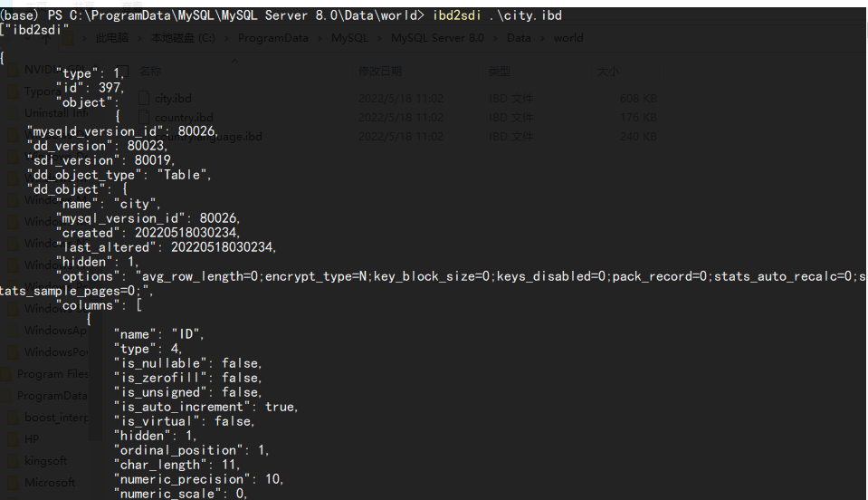Image resolution: width=868 pixels, height=500 pixels.
Task: Sort files by 修改日期 column header
Action: (x=379, y=70)
